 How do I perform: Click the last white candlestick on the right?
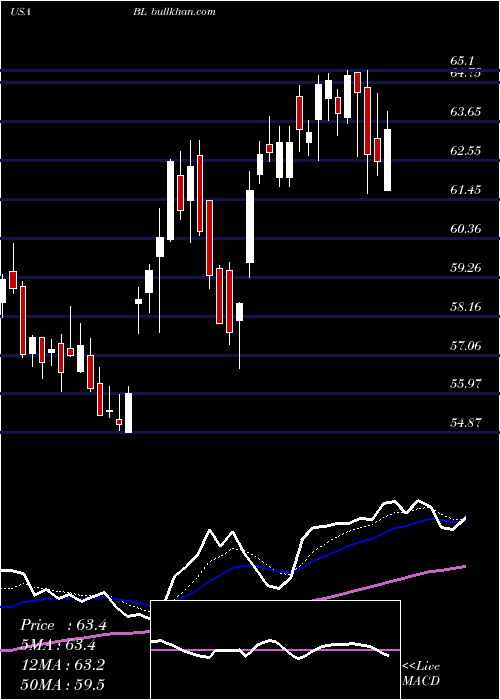387,151
